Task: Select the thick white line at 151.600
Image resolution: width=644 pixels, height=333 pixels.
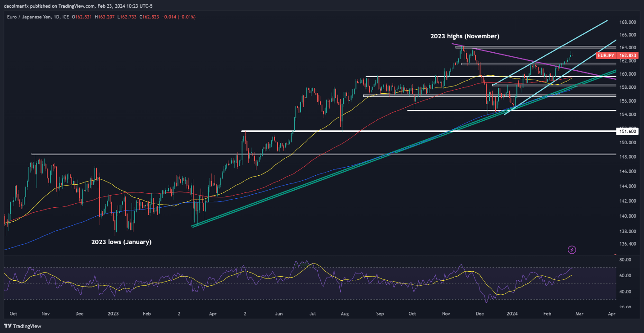Action: 406,131
